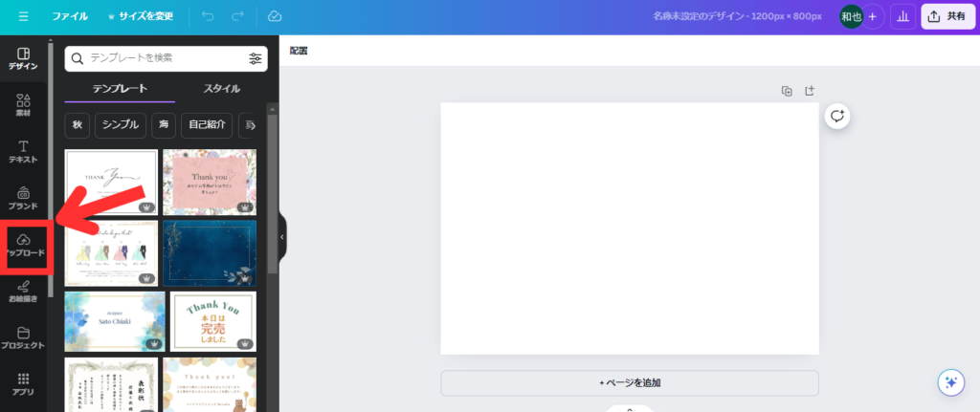Click the 共有 share button
980x412 pixels.
pyautogui.click(x=947, y=16)
